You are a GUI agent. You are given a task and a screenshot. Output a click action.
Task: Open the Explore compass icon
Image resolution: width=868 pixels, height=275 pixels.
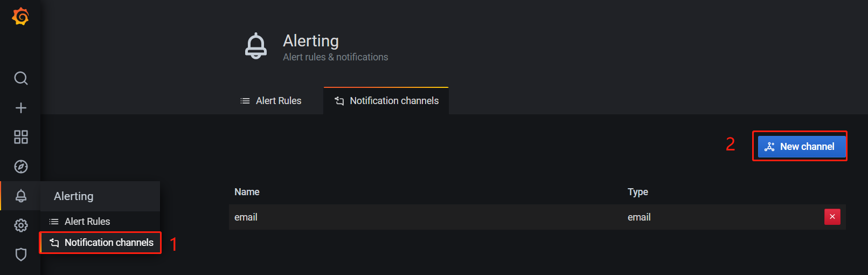pyautogui.click(x=21, y=167)
